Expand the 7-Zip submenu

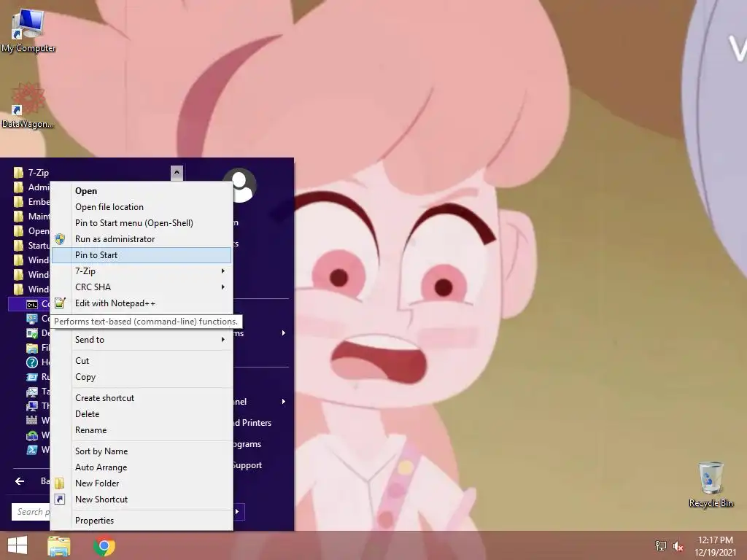click(x=141, y=271)
